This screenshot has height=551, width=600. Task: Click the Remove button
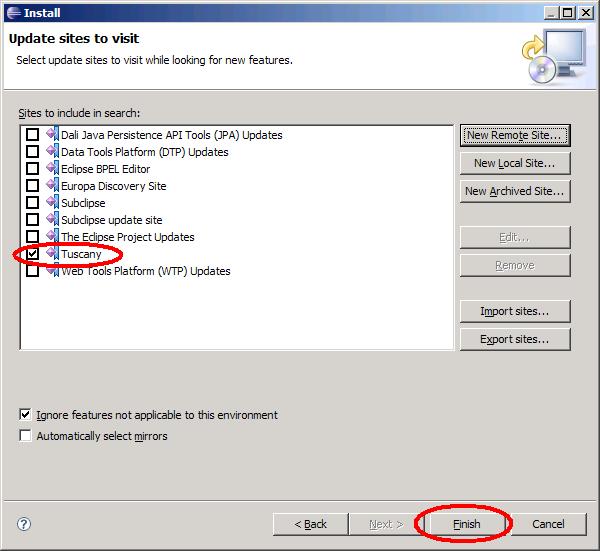pos(515,265)
